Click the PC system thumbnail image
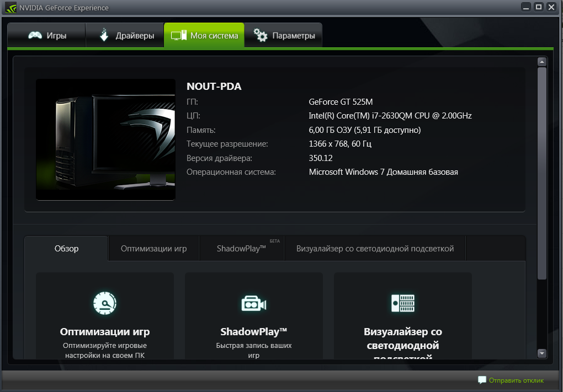This screenshot has width=563, height=392. [105, 139]
